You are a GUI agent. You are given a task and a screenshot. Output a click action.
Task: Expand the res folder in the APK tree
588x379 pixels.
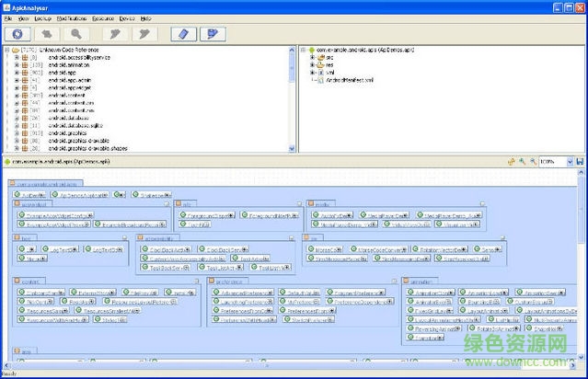[313, 64]
